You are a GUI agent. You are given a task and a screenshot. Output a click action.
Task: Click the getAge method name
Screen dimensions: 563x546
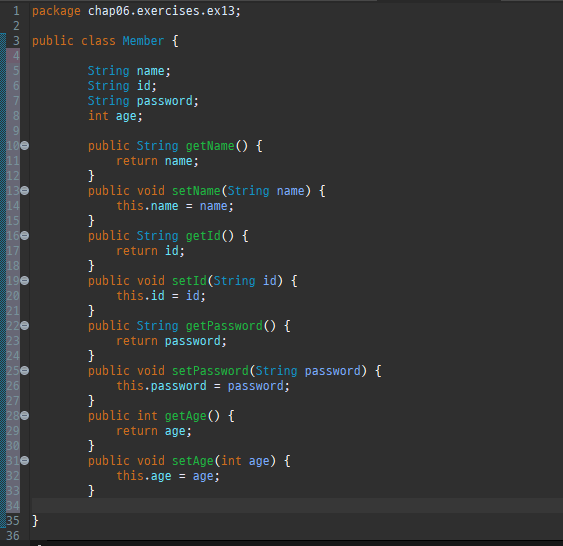[x=186, y=416]
